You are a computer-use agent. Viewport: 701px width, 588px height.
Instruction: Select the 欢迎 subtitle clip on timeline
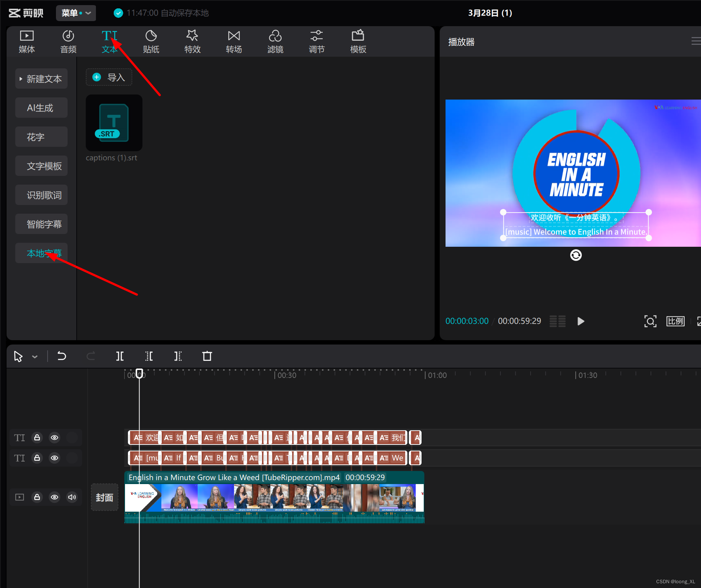145,438
